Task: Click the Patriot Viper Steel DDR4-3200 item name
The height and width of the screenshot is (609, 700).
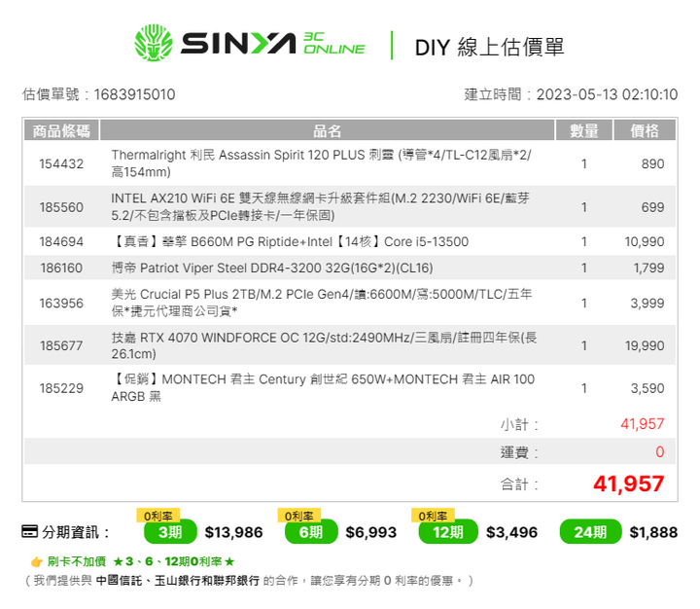Action: tap(272, 269)
